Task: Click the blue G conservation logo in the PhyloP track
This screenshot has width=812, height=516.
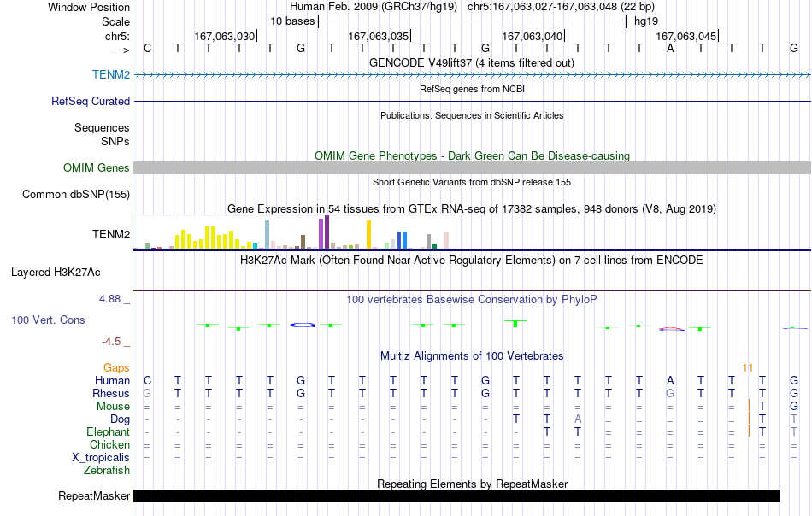Action: [303, 325]
